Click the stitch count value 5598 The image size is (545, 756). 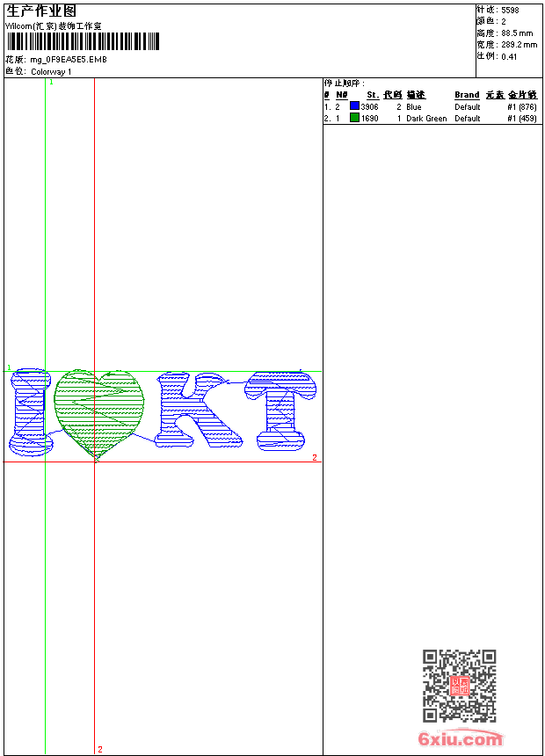(510, 11)
